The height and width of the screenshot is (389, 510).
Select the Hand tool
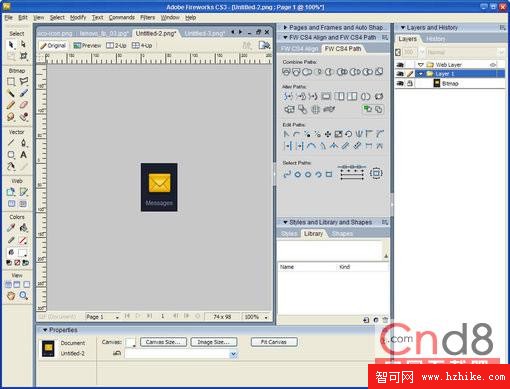[11, 295]
